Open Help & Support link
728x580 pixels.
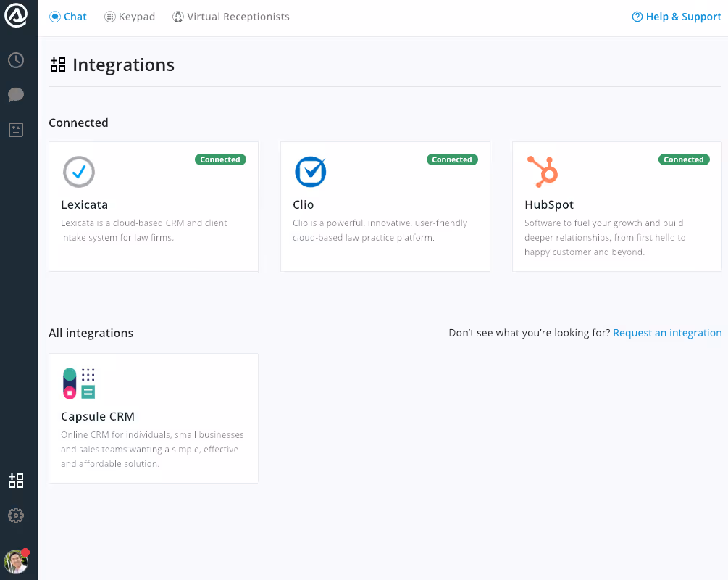tap(677, 17)
